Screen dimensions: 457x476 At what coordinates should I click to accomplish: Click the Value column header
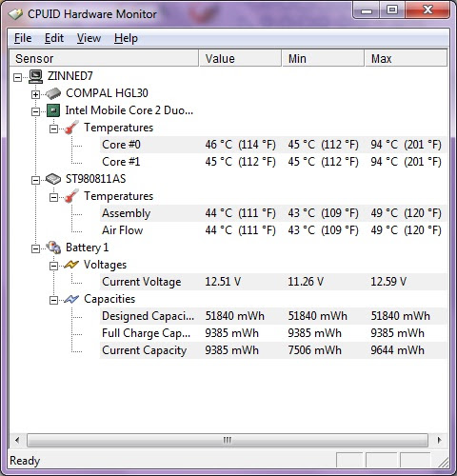coord(240,58)
